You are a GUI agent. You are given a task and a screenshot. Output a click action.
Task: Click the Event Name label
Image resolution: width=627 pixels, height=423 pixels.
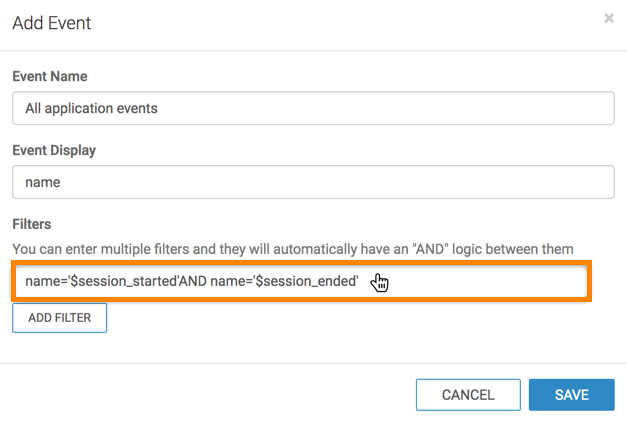[49, 76]
